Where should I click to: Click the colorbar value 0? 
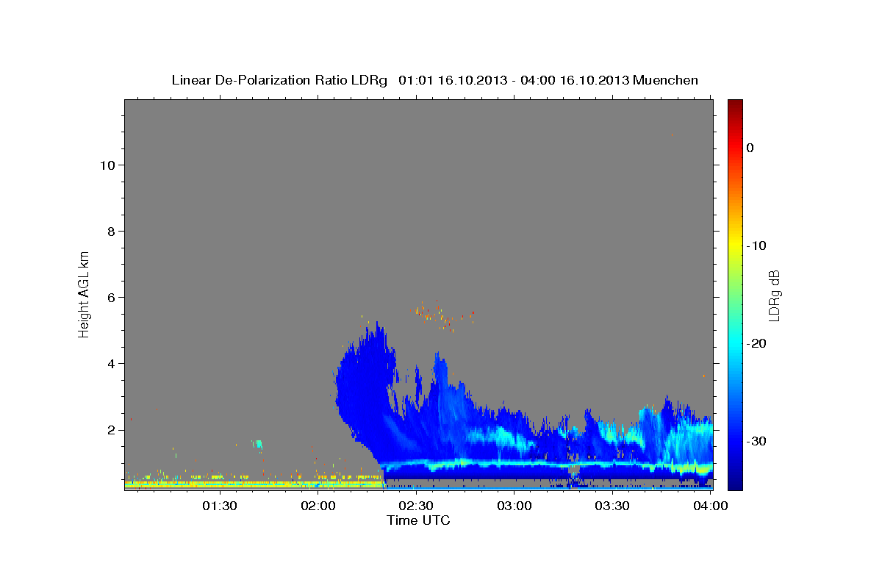(x=750, y=148)
